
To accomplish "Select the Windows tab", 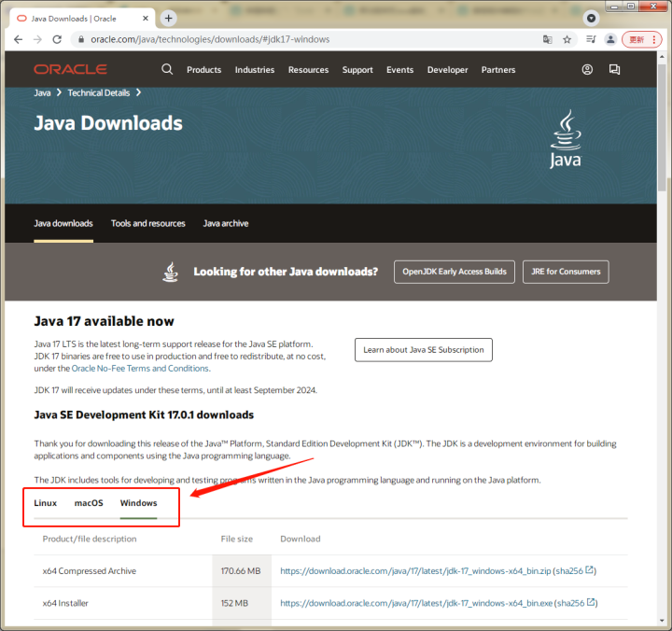I will click(138, 503).
